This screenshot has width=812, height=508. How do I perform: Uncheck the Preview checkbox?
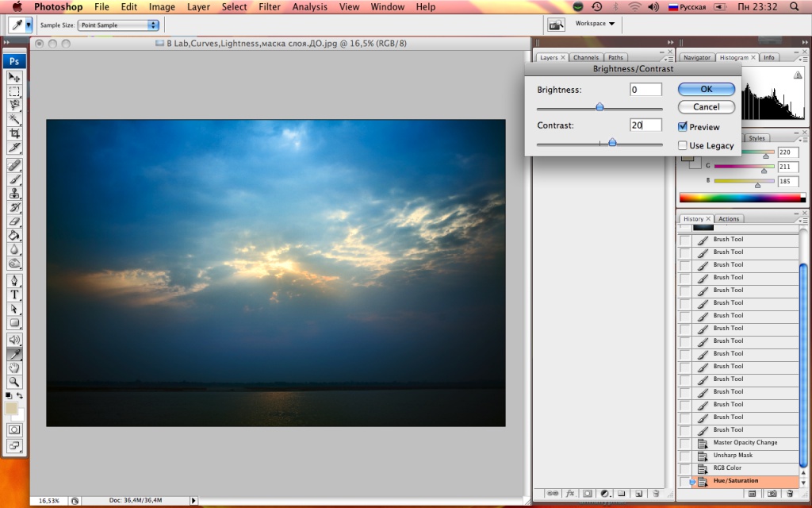tap(683, 127)
